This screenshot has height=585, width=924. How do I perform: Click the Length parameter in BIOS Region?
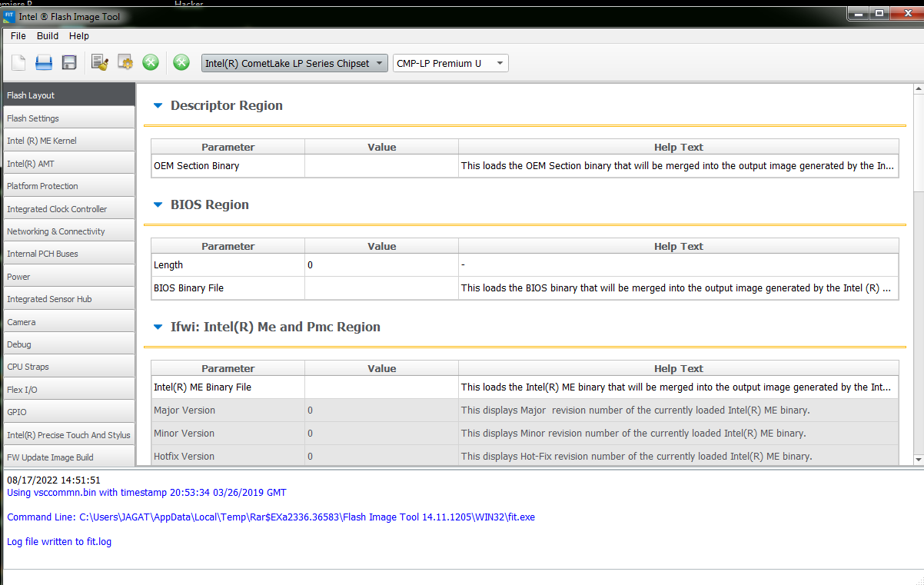coord(168,265)
